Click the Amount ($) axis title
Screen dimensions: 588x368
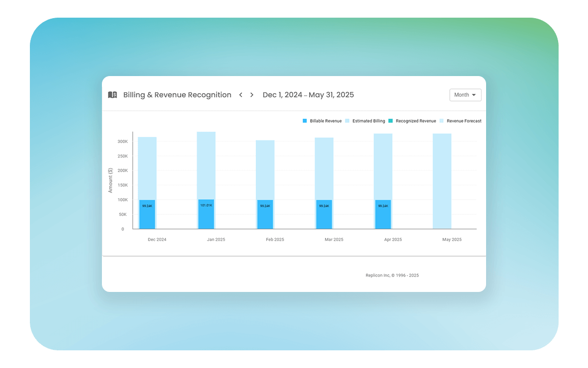point(111,180)
